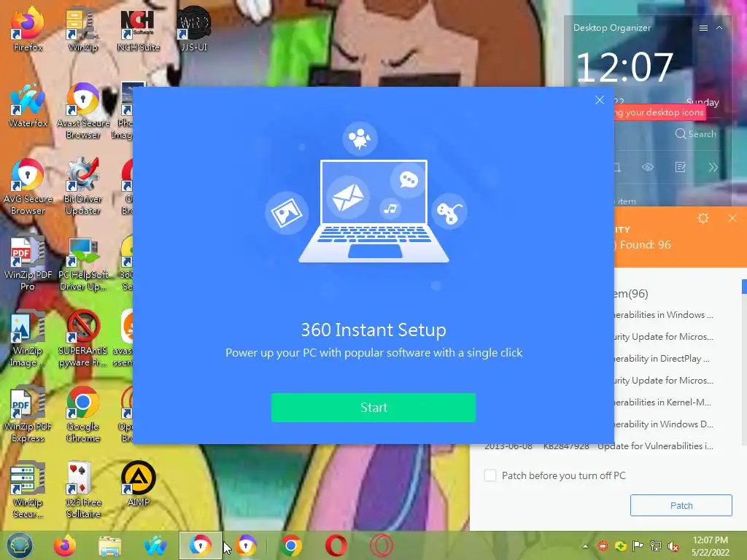Open File Explorer from taskbar
The image size is (747, 560).
[x=110, y=545]
